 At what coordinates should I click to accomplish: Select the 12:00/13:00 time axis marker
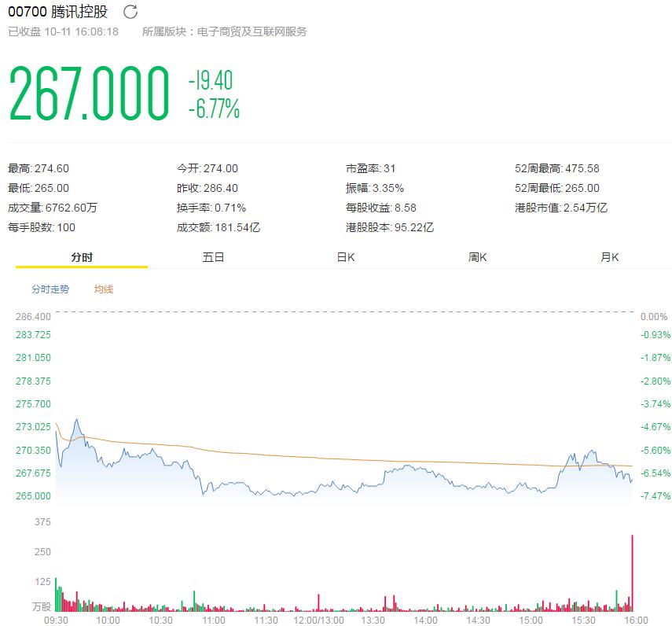[x=319, y=620]
